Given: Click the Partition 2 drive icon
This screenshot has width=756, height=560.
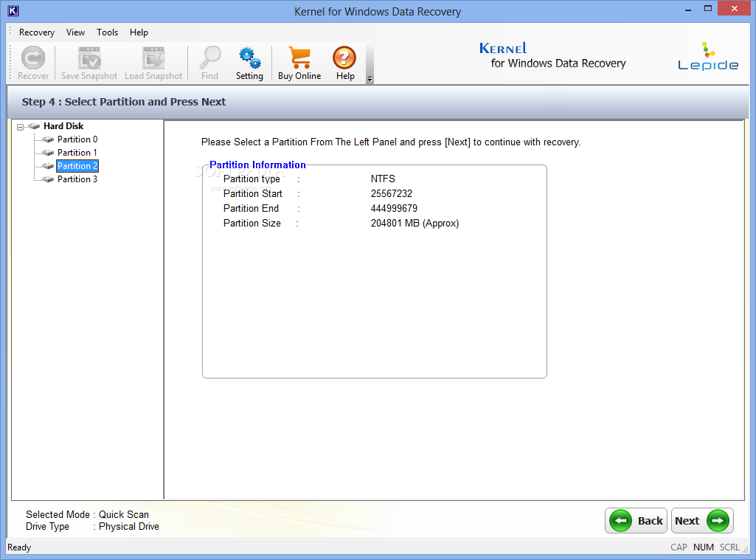Looking at the screenshot, I should click(x=48, y=166).
